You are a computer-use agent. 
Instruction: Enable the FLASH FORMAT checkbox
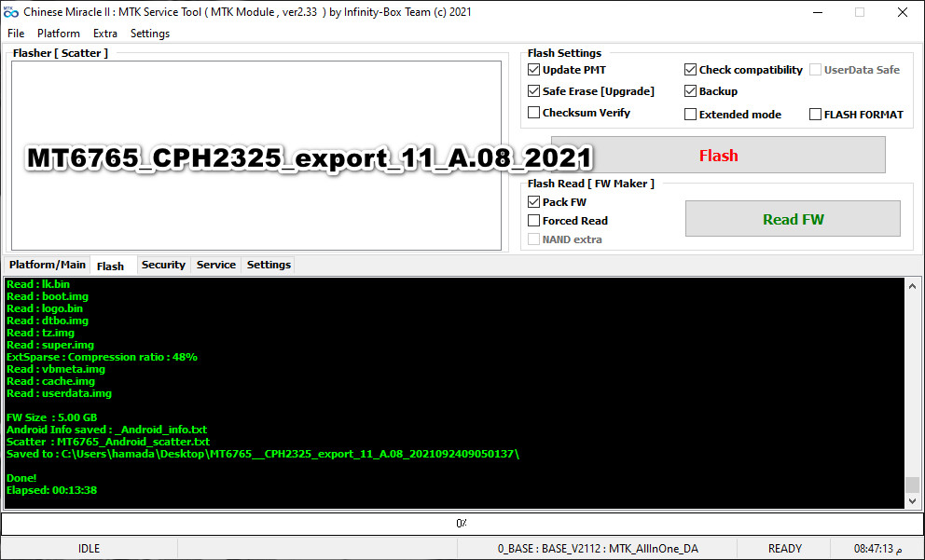(815, 113)
